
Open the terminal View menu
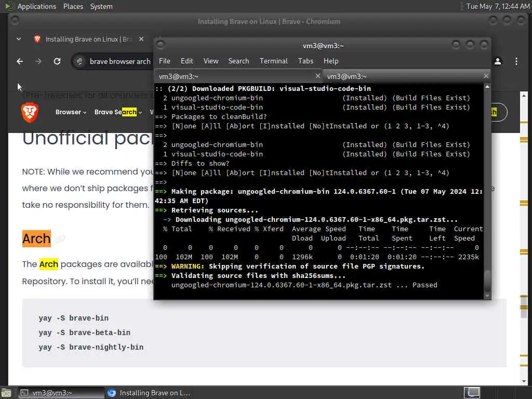click(211, 61)
